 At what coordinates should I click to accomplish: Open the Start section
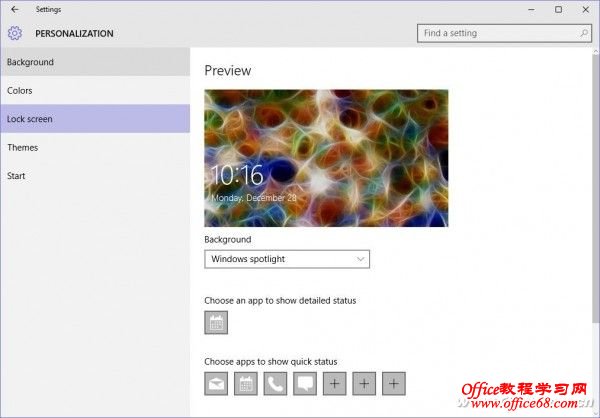[x=95, y=176]
